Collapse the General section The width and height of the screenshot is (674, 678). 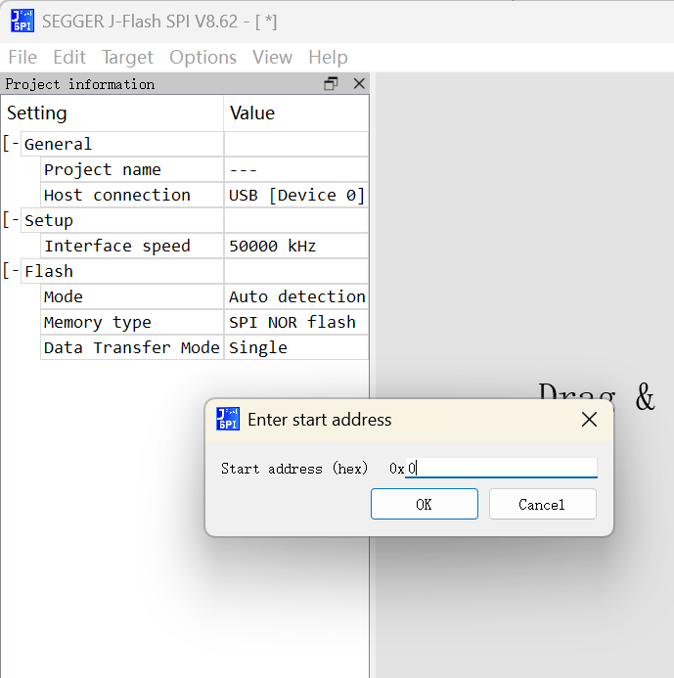(x=11, y=144)
